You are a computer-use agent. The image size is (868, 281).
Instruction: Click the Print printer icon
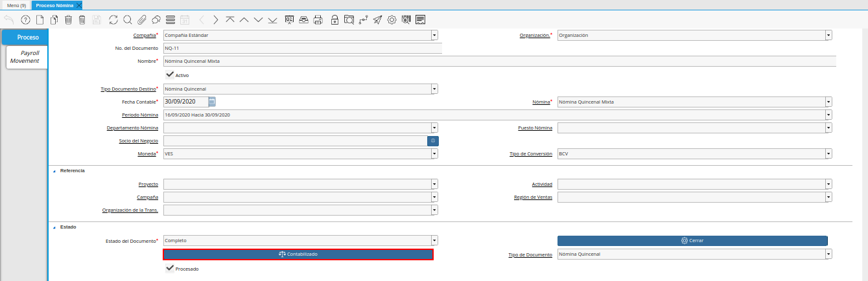click(x=318, y=19)
